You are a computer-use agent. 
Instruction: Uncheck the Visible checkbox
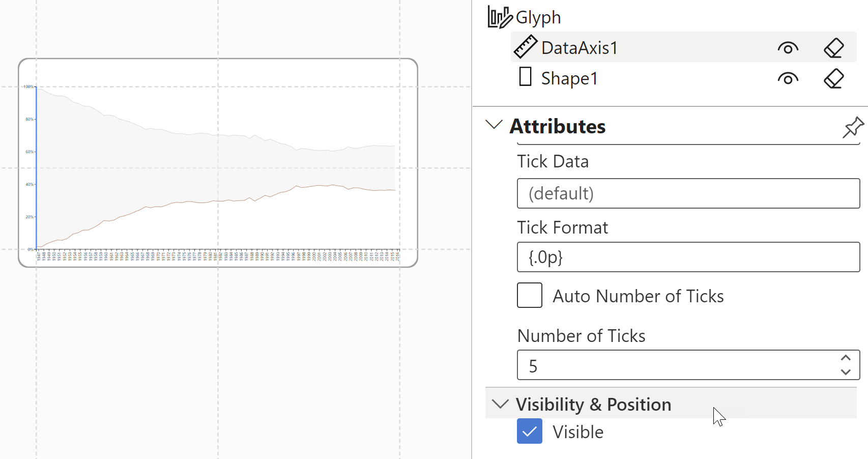point(529,431)
